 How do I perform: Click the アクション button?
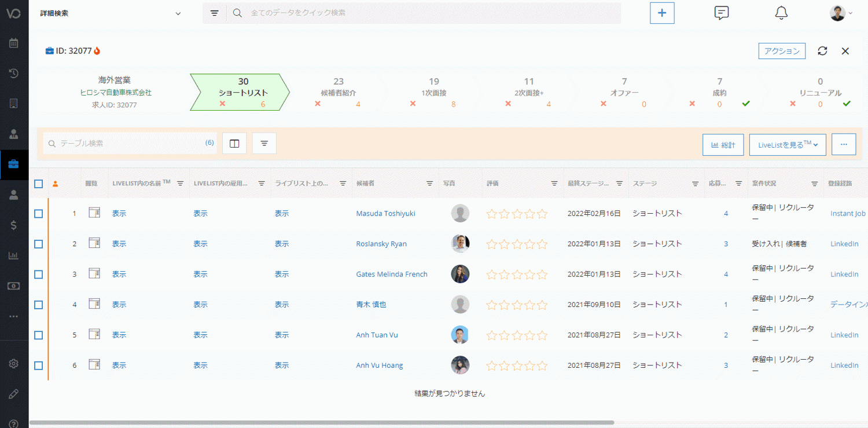[x=781, y=51]
